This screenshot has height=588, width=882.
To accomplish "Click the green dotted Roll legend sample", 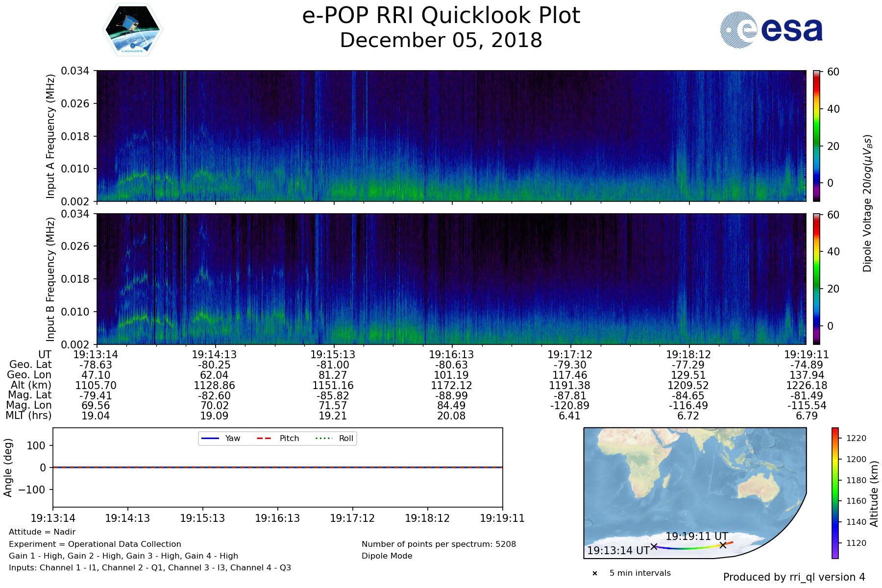I will tap(323, 439).
